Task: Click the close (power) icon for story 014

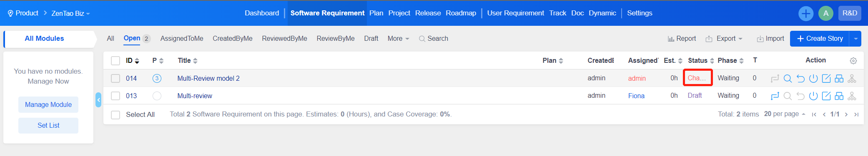Action: pos(813,78)
